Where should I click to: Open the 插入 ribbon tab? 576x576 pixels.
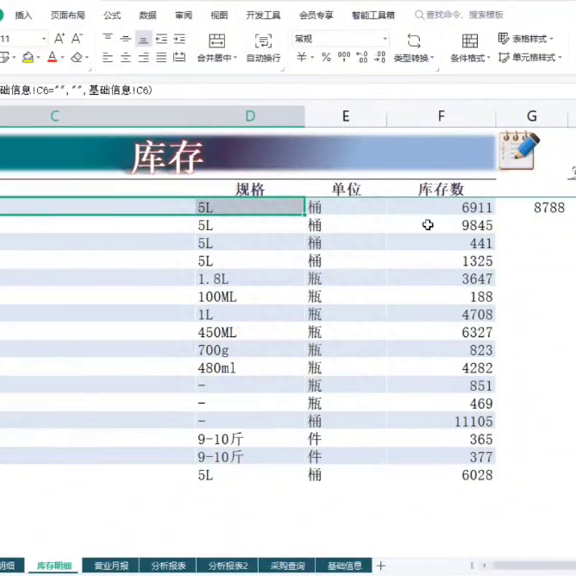(23, 15)
